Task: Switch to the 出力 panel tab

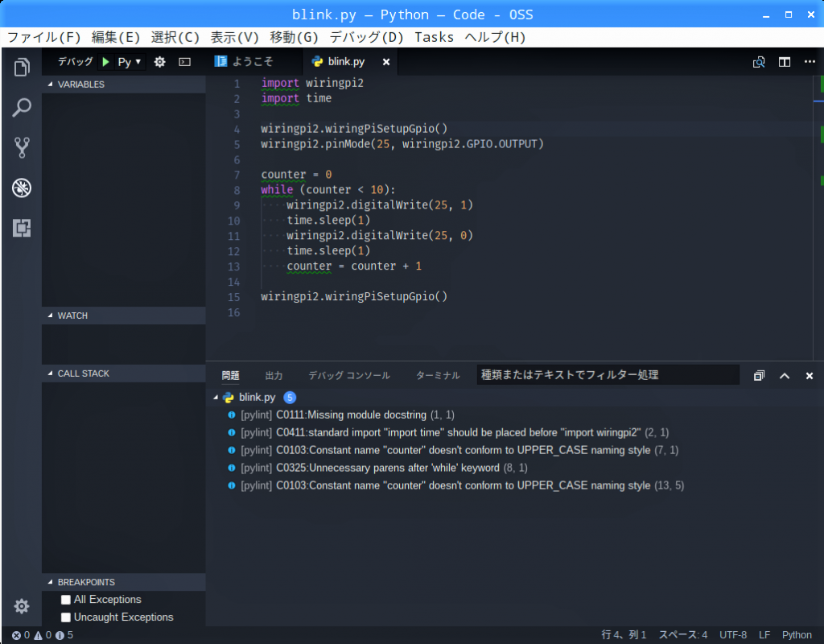Action: tap(274, 375)
